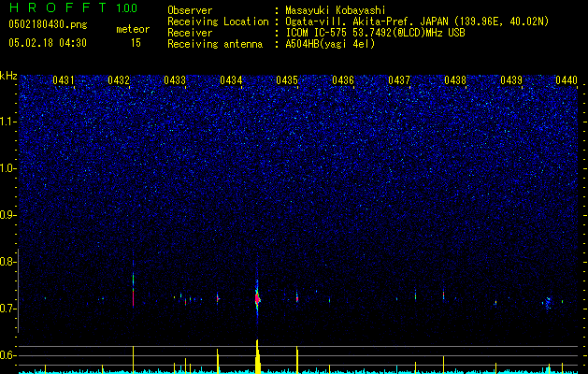Click the 0432 time marker
Viewport: 588px width, 374px height.
pos(119,80)
